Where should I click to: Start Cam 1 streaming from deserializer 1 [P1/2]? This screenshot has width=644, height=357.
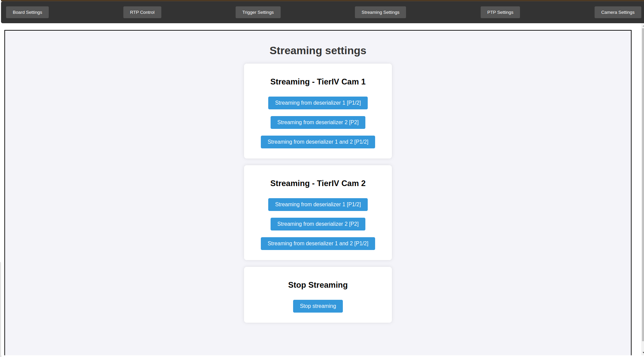318,103
